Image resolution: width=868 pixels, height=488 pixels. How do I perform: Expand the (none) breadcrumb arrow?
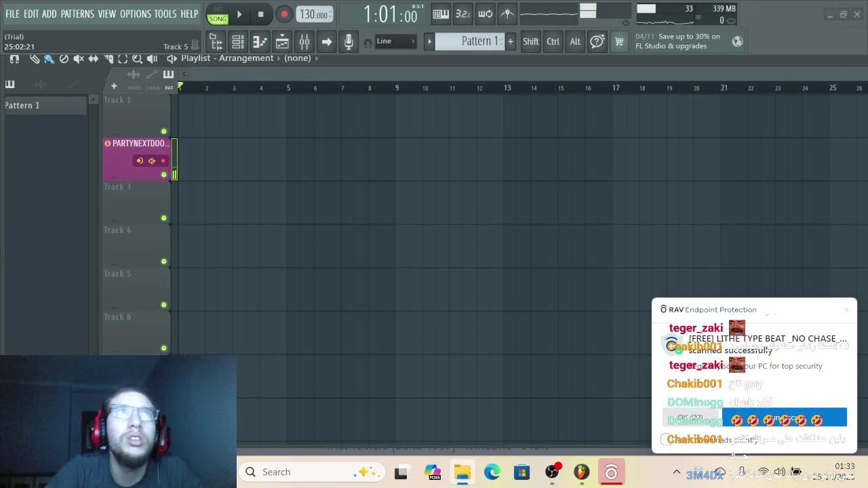pos(316,58)
